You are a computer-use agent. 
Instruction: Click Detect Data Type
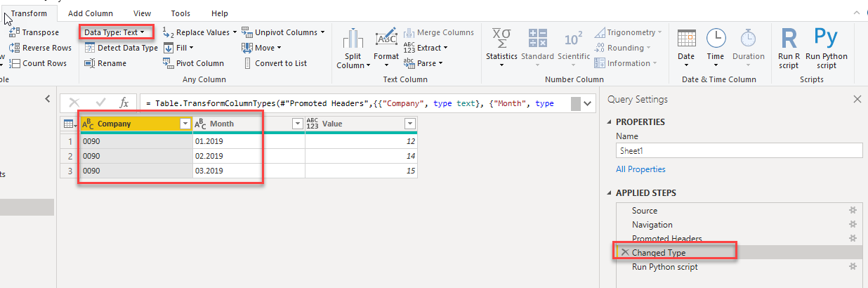pos(121,48)
